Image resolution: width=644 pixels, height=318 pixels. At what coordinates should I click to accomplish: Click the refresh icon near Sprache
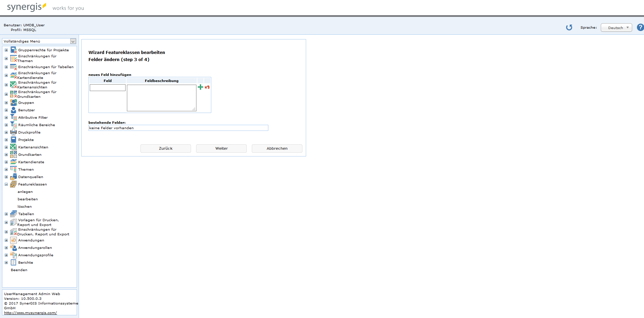[x=569, y=27]
